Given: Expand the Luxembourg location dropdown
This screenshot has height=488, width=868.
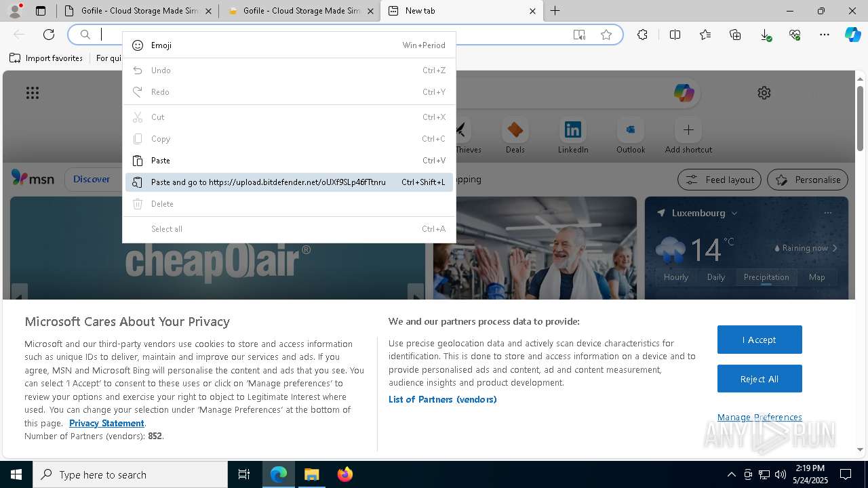Looking at the screenshot, I should pyautogui.click(x=734, y=213).
